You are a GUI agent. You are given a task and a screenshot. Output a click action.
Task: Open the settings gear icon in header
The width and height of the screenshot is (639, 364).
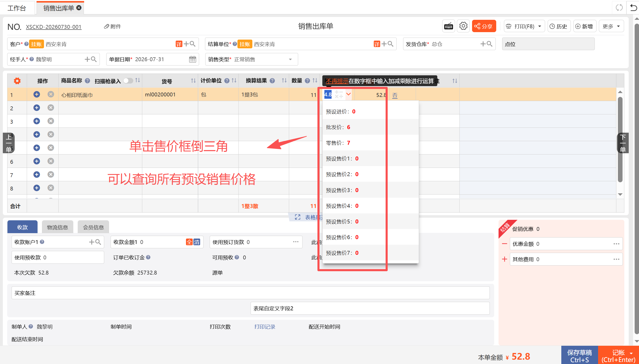(x=463, y=26)
